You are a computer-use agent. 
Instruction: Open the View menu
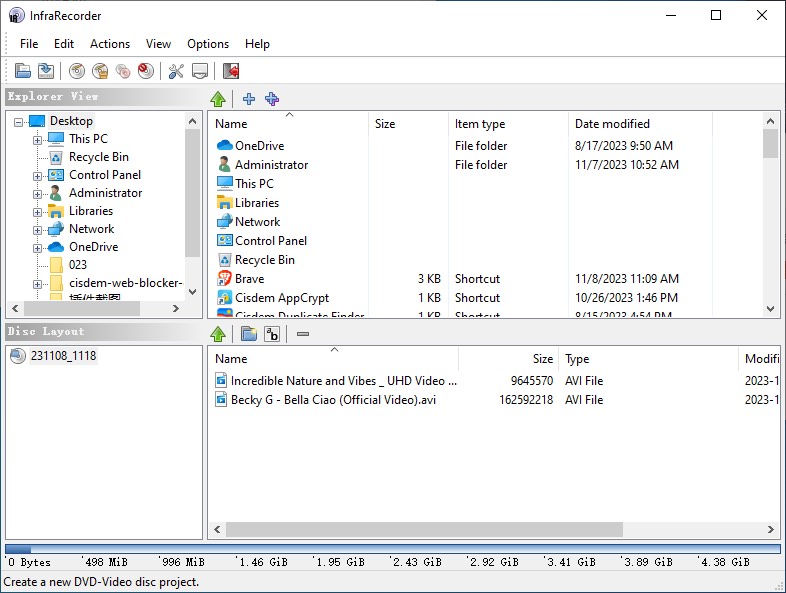[x=158, y=44]
